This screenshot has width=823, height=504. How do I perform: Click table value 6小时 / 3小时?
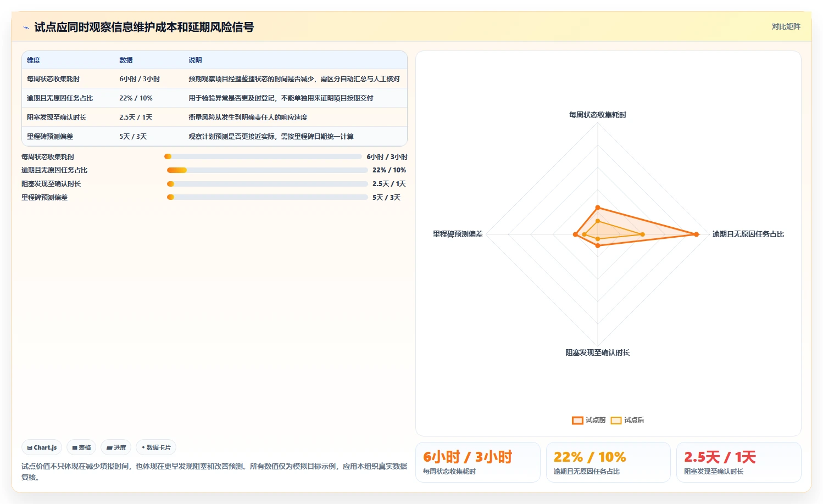140,79
